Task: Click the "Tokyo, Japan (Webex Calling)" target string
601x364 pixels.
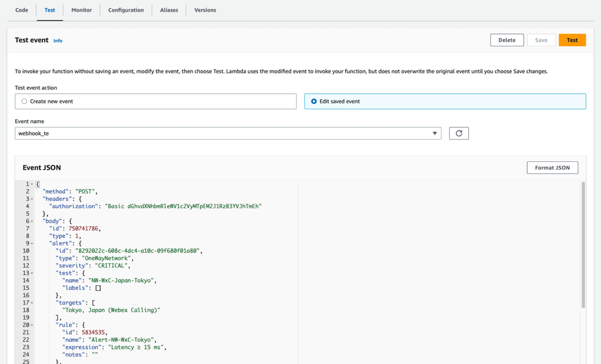Action: point(111,310)
